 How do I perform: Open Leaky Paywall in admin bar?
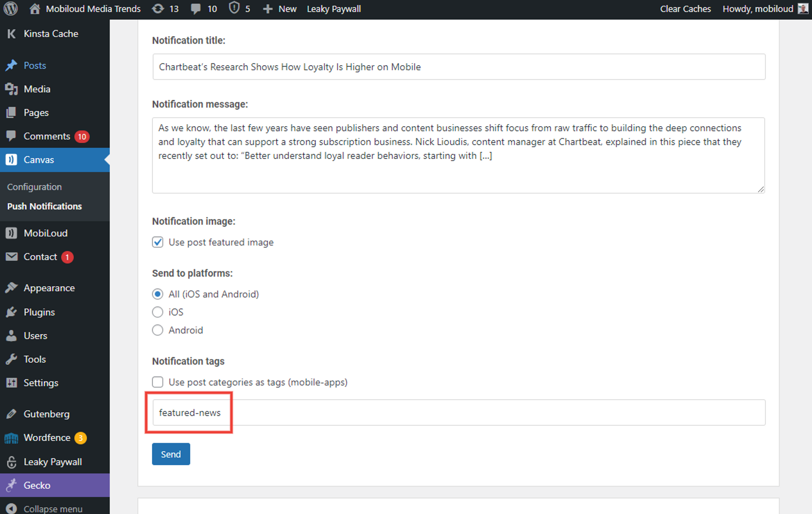coord(334,9)
